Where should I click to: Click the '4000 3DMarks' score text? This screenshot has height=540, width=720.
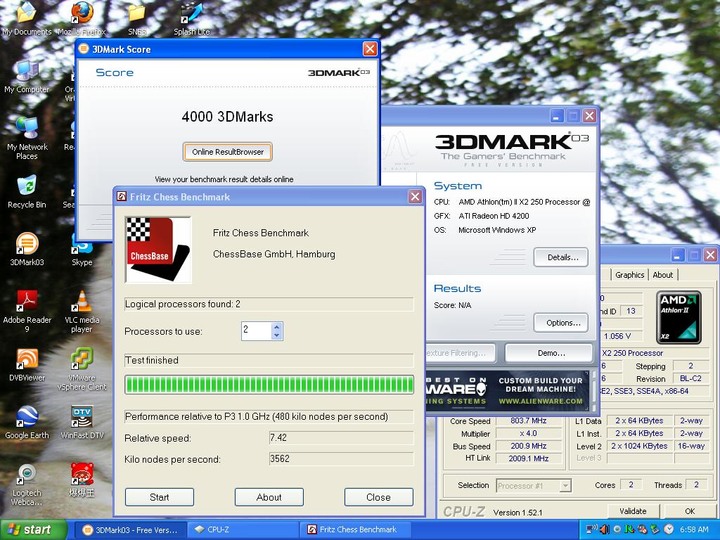(227, 117)
